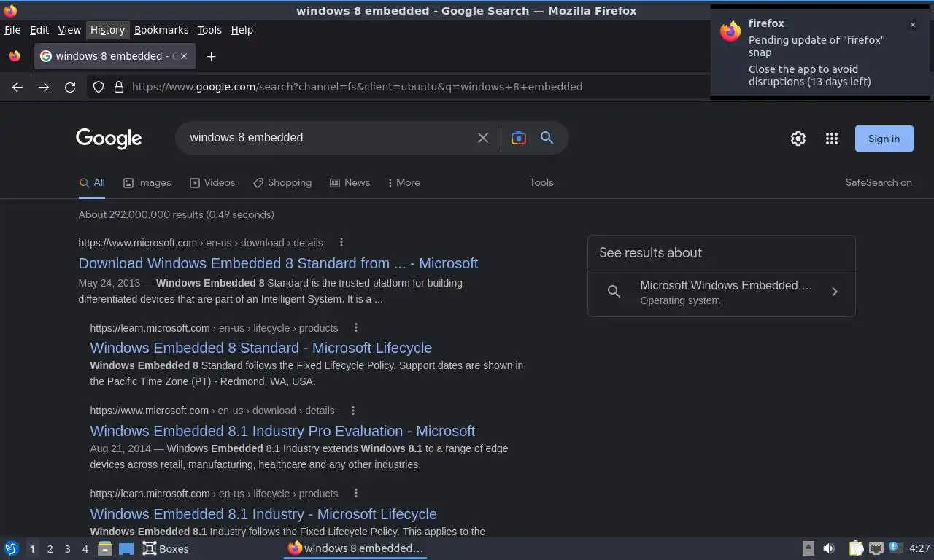Click the site security padlock icon
The image size is (934, 560).
[x=119, y=87]
